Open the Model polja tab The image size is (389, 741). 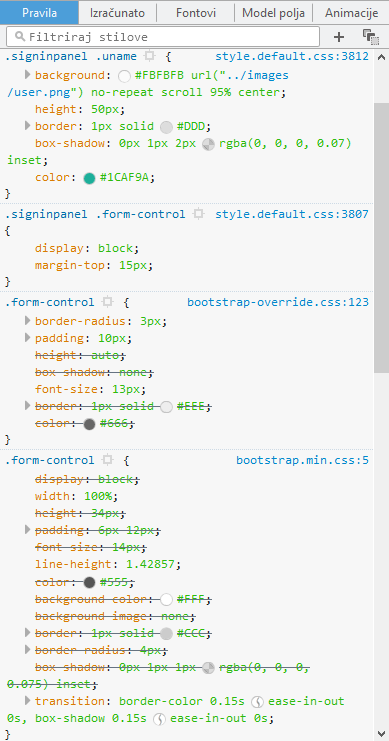[x=273, y=13]
